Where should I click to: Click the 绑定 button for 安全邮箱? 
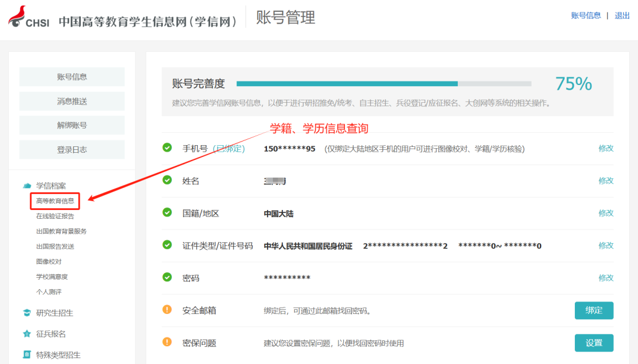pos(594,310)
